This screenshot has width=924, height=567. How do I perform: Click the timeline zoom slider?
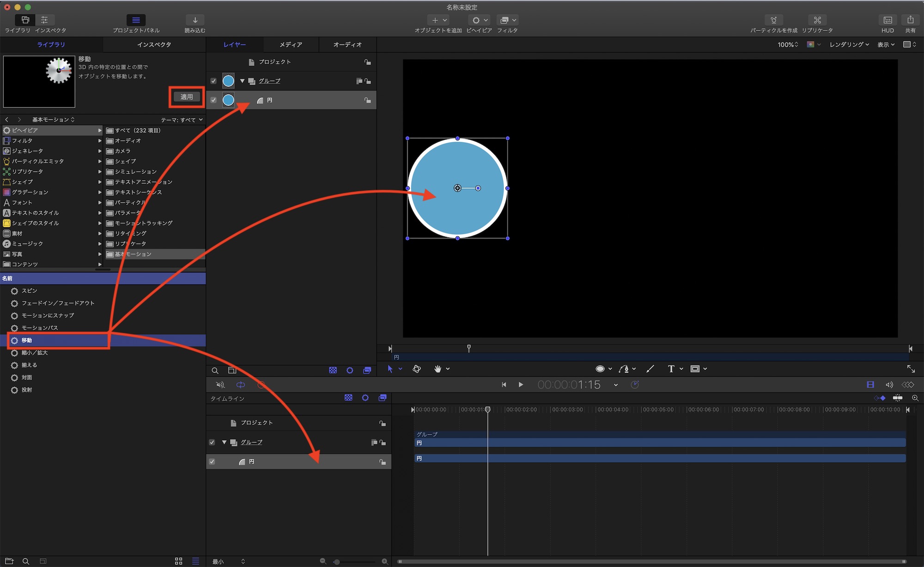353,561
